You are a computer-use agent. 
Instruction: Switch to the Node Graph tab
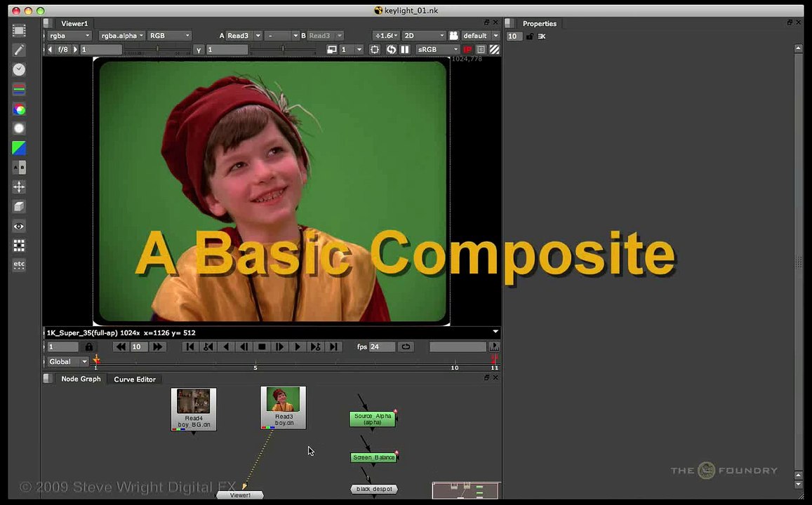[81, 379]
